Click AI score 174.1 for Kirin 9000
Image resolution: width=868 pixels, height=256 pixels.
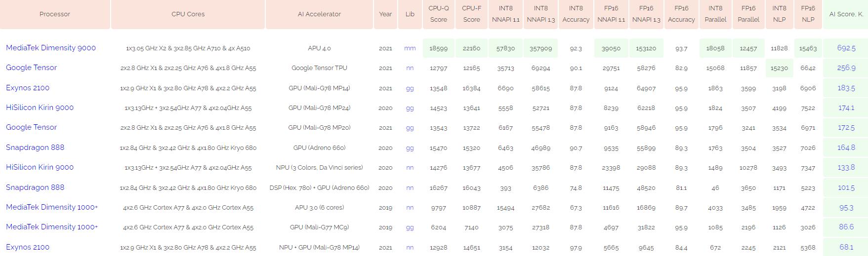point(846,108)
